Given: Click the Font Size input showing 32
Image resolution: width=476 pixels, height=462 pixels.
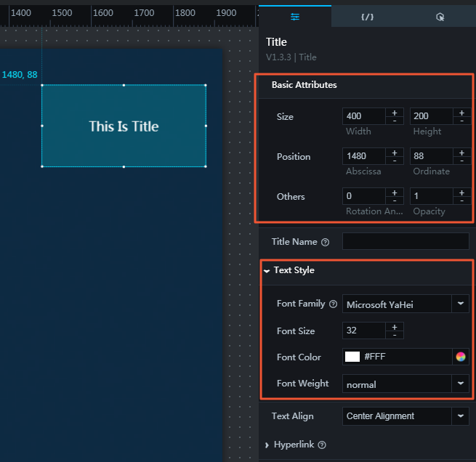Looking at the screenshot, I should [364, 331].
